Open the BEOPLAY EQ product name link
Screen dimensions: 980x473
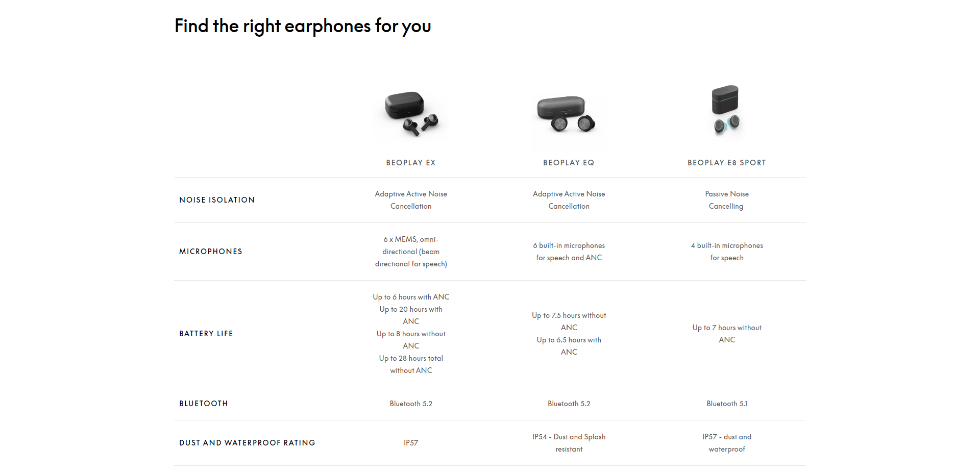(569, 163)
